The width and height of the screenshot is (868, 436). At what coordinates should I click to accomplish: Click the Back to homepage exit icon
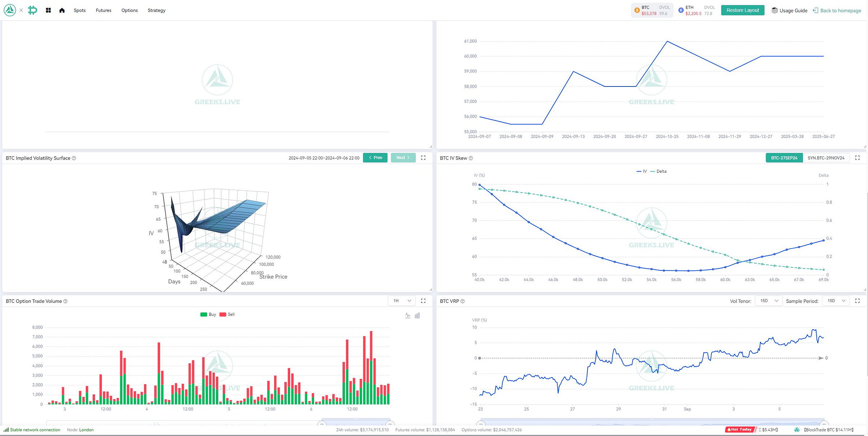click(816, 10)
